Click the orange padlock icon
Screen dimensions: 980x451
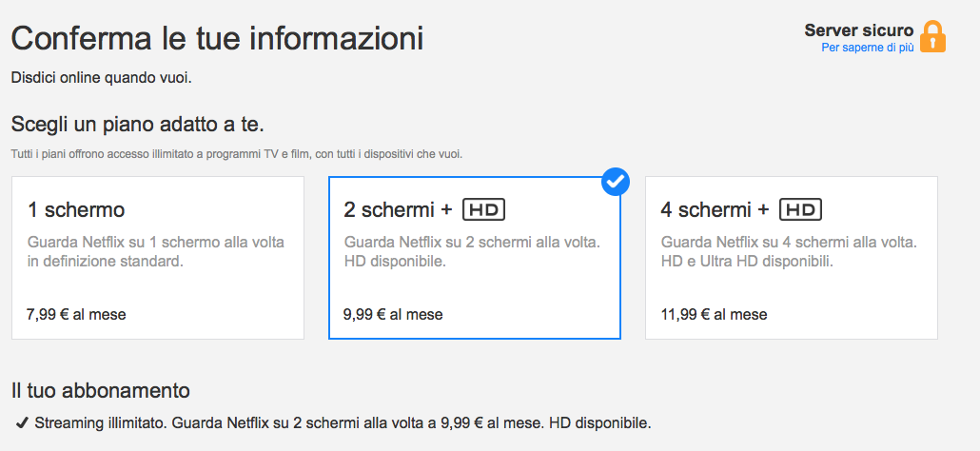tap(932, 36)
